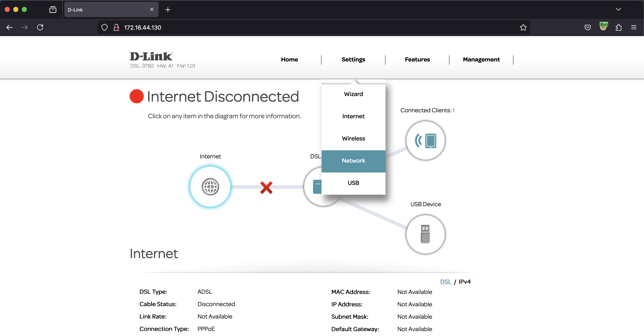The image size is (644, 336).
Task: Click the MAC Address 'Not Available' value
Action: 415,292
